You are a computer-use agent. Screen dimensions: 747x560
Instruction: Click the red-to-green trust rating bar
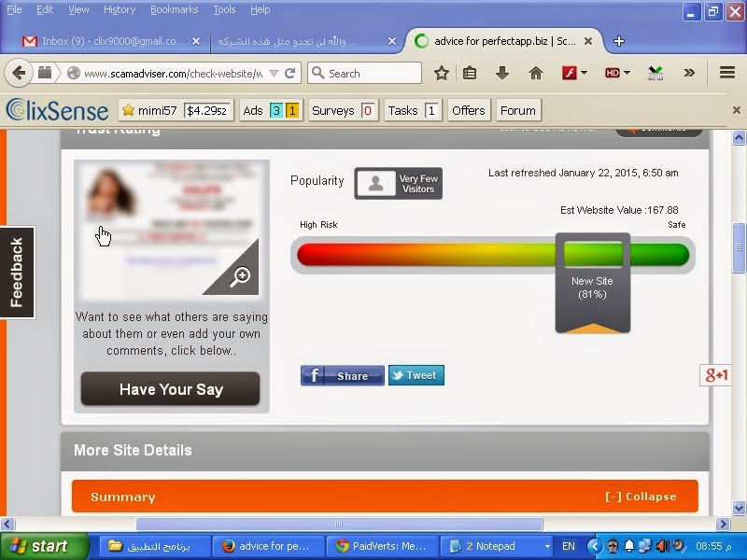click(x=493, y=255)
